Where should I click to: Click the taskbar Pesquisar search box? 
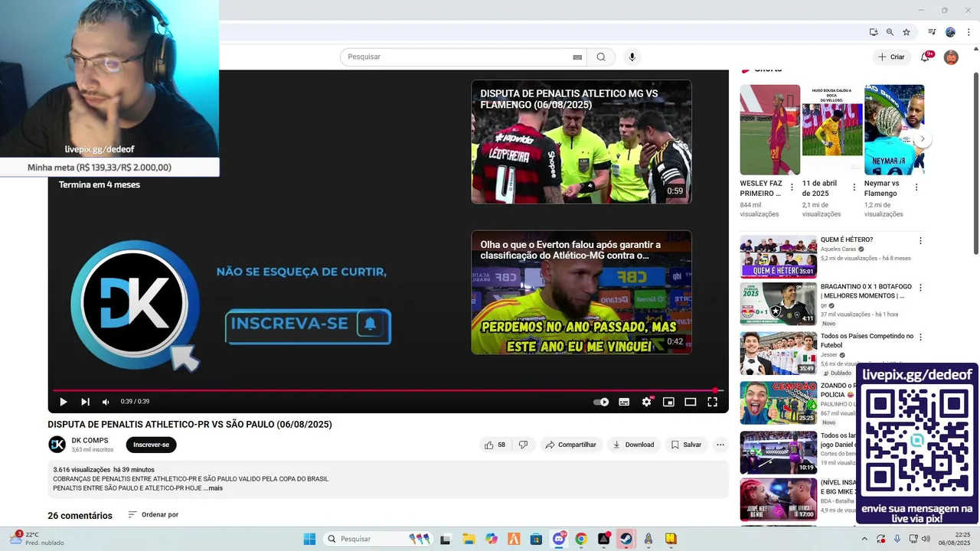coord(379,539)
